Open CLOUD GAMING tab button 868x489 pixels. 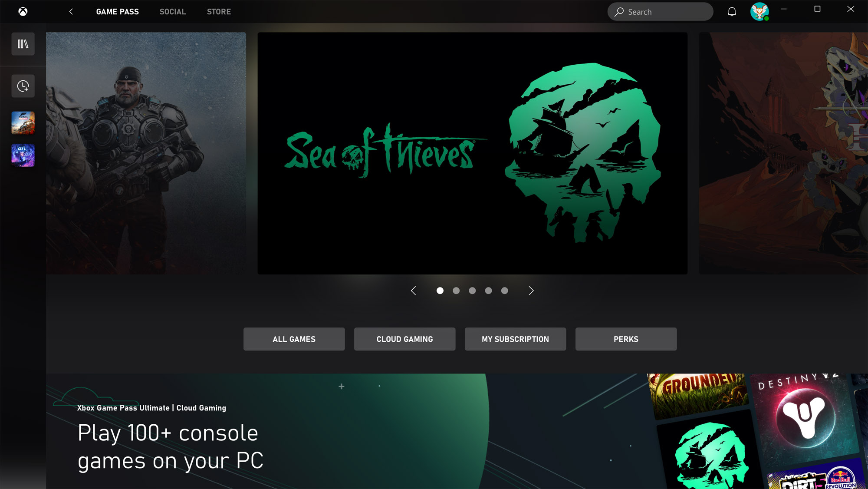click(x=405, y=339)
